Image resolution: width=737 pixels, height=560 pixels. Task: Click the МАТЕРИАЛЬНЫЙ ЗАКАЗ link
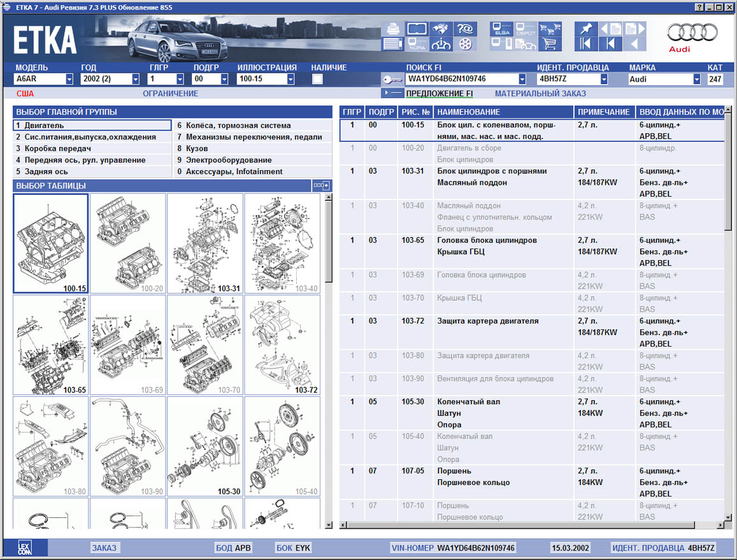pos(540,94)
